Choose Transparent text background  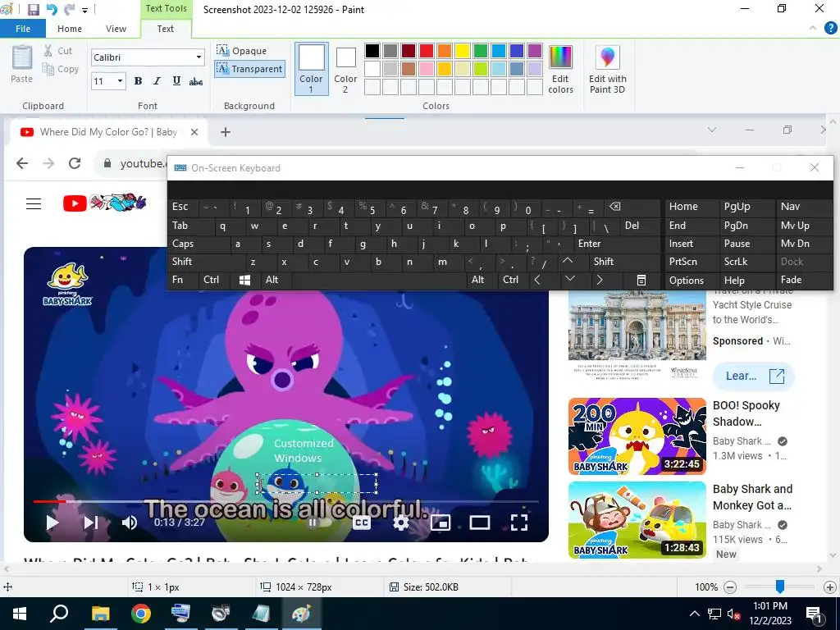tap(249, 69)
